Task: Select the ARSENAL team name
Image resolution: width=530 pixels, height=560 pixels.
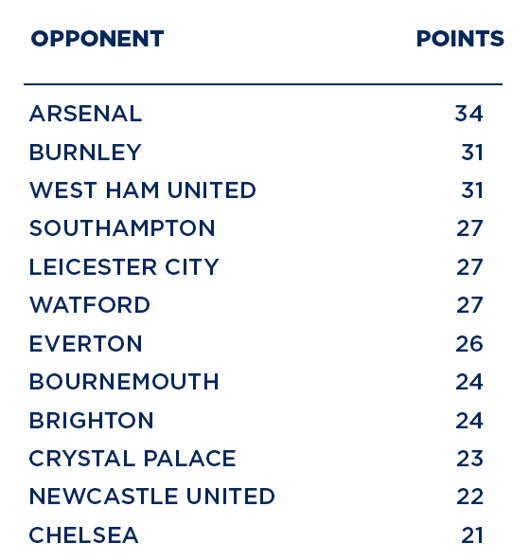Action: point(86,114)
